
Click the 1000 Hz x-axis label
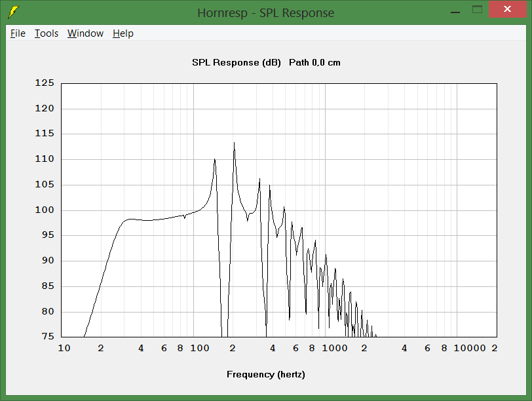tap(335, 348)
